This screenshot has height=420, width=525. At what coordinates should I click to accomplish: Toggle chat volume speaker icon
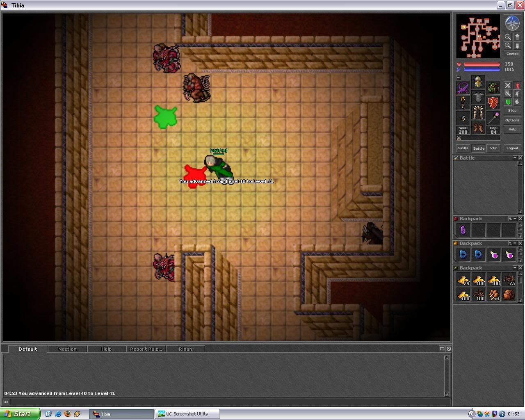(6, 402)
